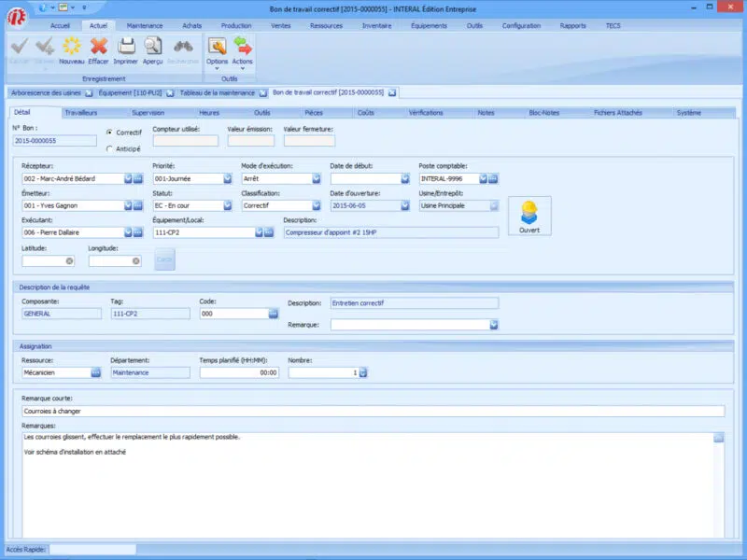
Task: Clear the Latitude field with its X button
Action: (69, 260)
